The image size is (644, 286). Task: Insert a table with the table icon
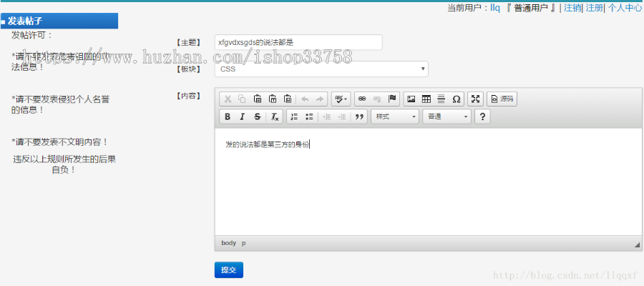point(426,99)
